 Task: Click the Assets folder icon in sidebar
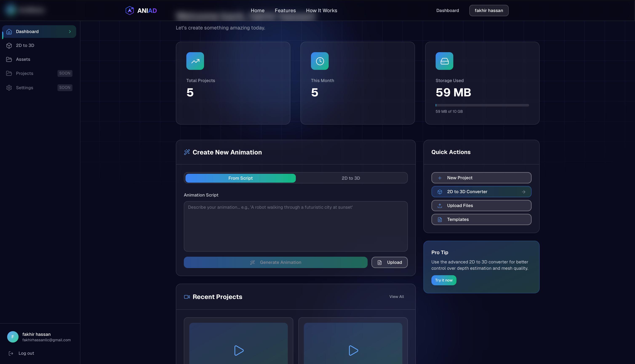pos(9,59)
